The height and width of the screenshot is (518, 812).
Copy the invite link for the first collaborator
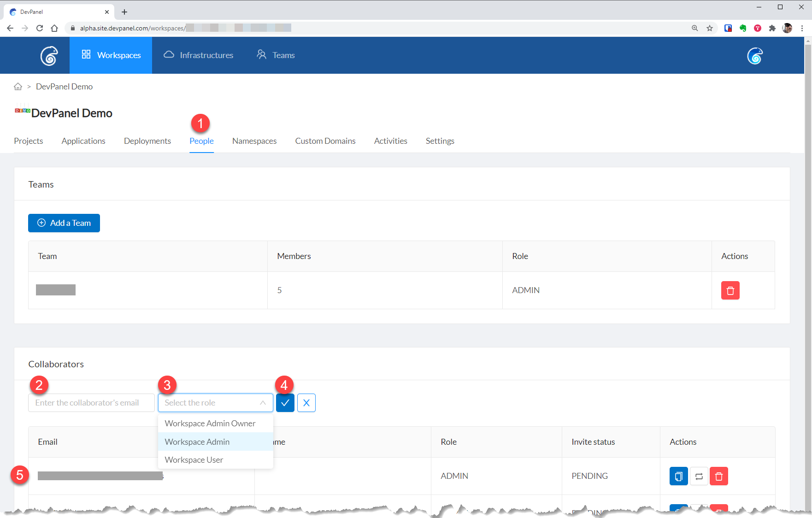pyautogui.click(x=678, y=476)
